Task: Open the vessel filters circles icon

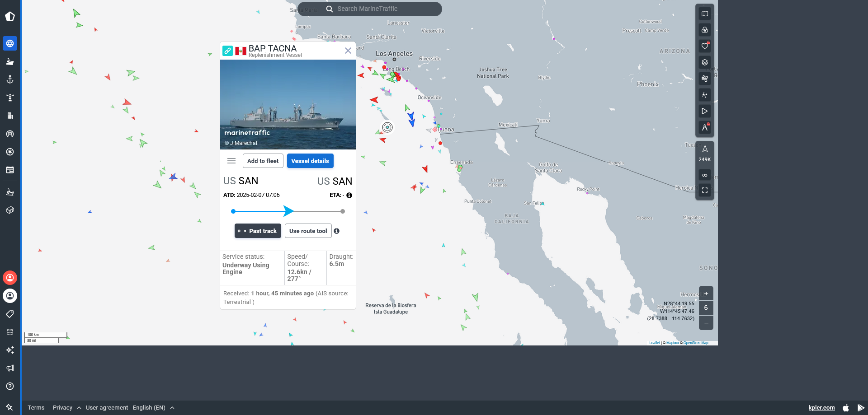Action: 705,30
